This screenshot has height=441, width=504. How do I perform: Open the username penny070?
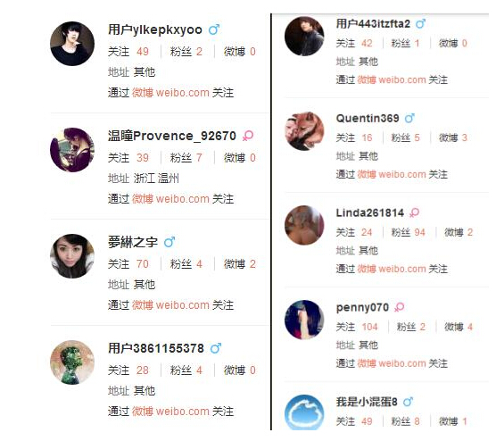point(362,307)
